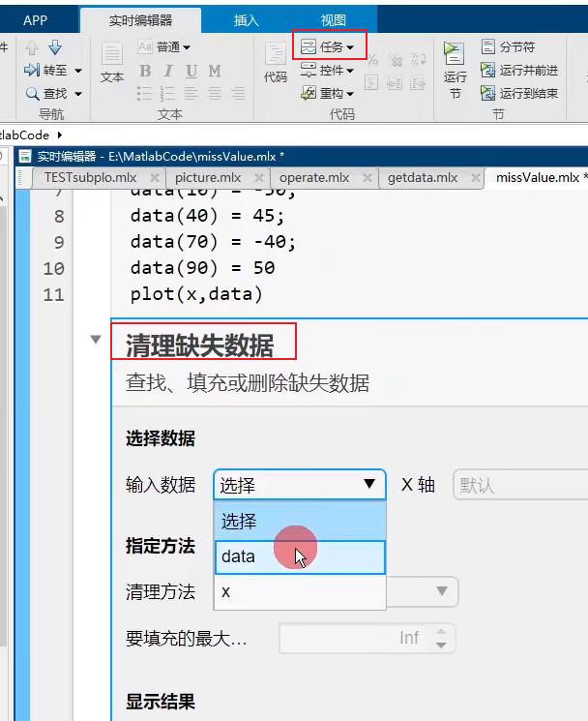588x721 pixels.
Task: Toggle bold text formatting
Action: [x=145, y=71]
